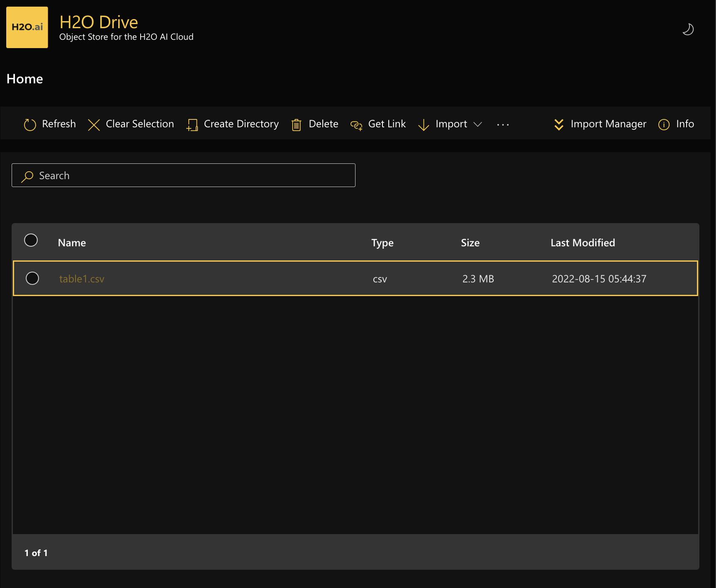The height and width of the screenshot is (588, 716).
Task: Expand the Import dropdown chevron
Action: pyautogui.click(x=478, y=124)
